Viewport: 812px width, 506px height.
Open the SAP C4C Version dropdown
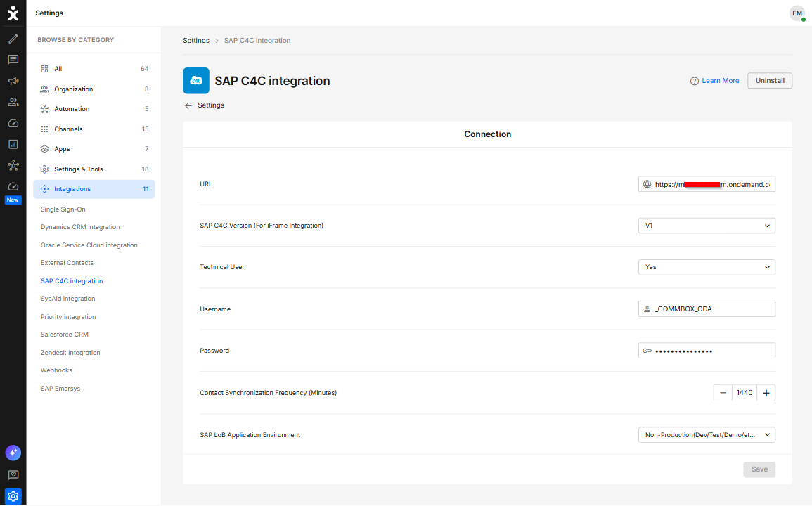coord(707,226)
